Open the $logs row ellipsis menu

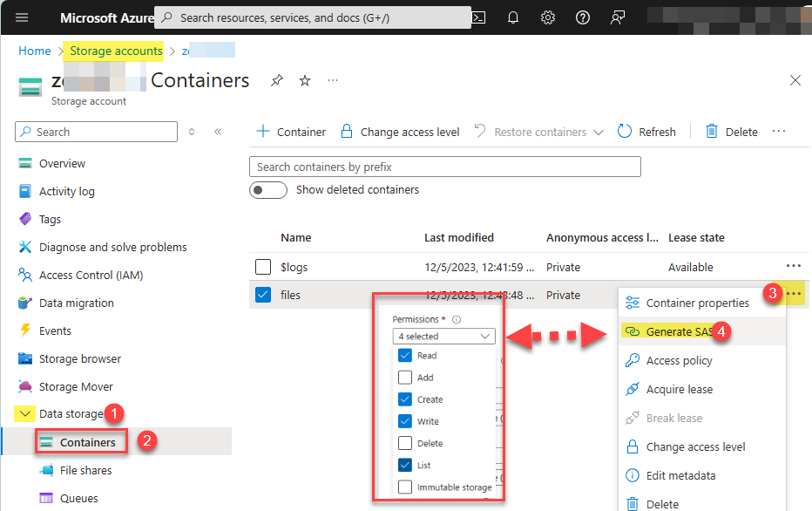pos(794,266)
